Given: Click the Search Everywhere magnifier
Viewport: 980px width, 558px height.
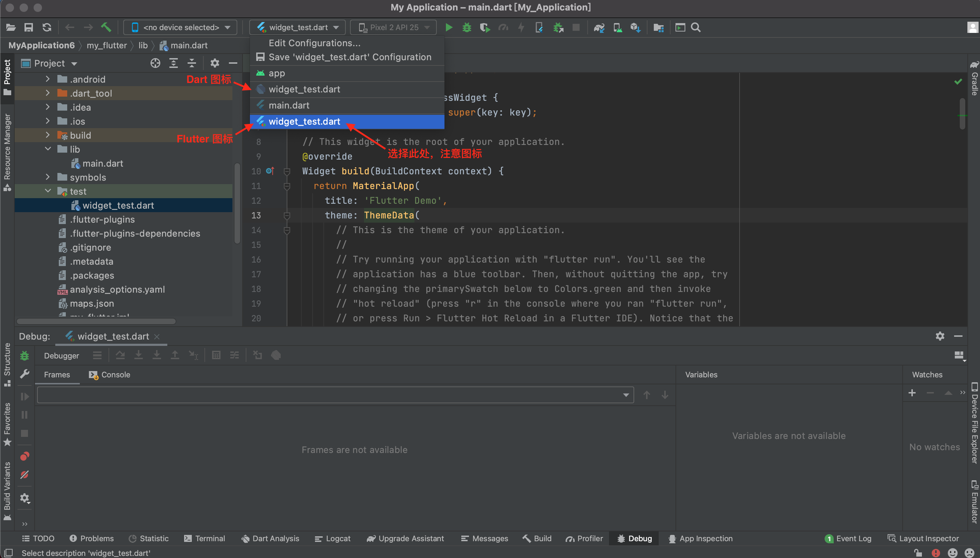Looking at the screenshot, I should pyautogui.click(x=696, y=28).
